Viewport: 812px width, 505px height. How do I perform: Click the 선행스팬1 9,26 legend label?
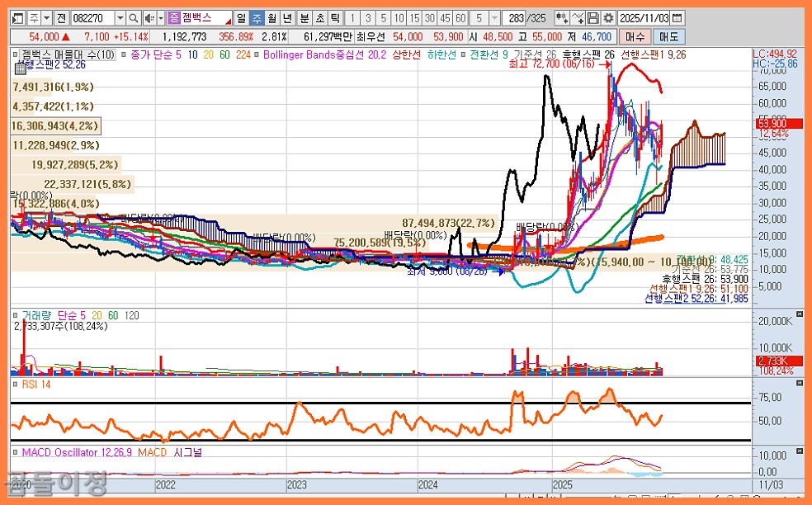(652, 54)
